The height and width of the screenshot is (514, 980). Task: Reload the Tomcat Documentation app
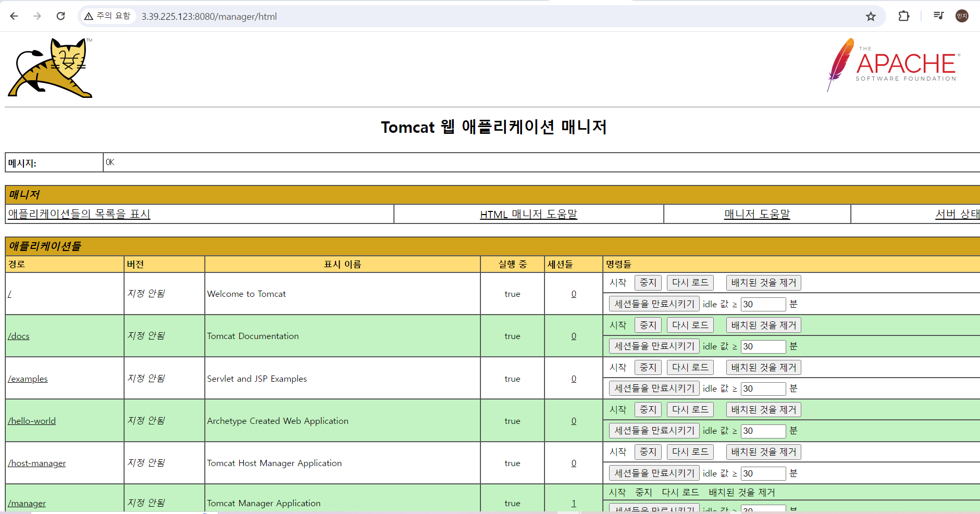pyautogui.click(x=690, y=325)
